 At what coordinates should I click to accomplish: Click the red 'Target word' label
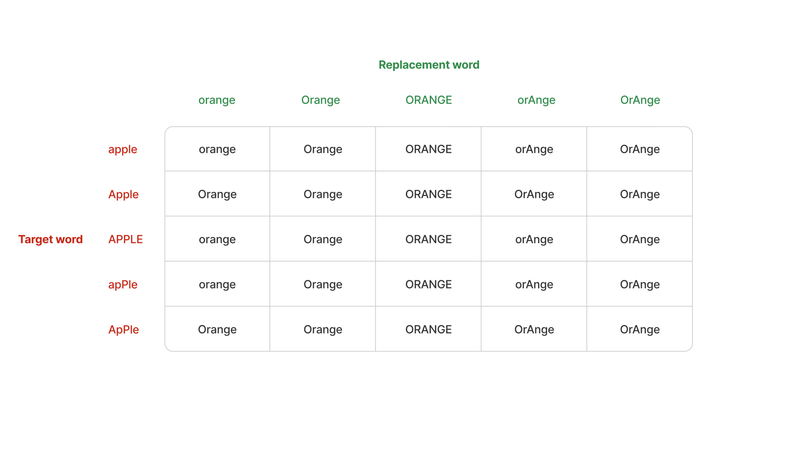coord(50,239)
